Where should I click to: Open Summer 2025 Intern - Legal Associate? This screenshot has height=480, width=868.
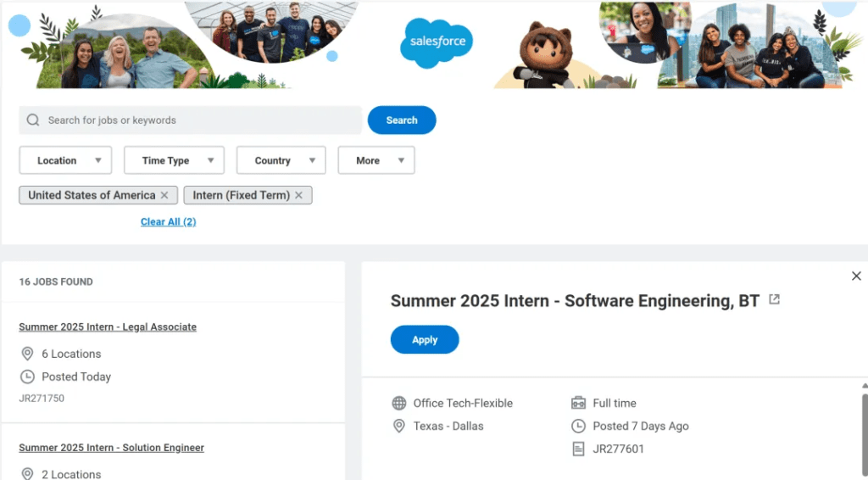(108, 327)
